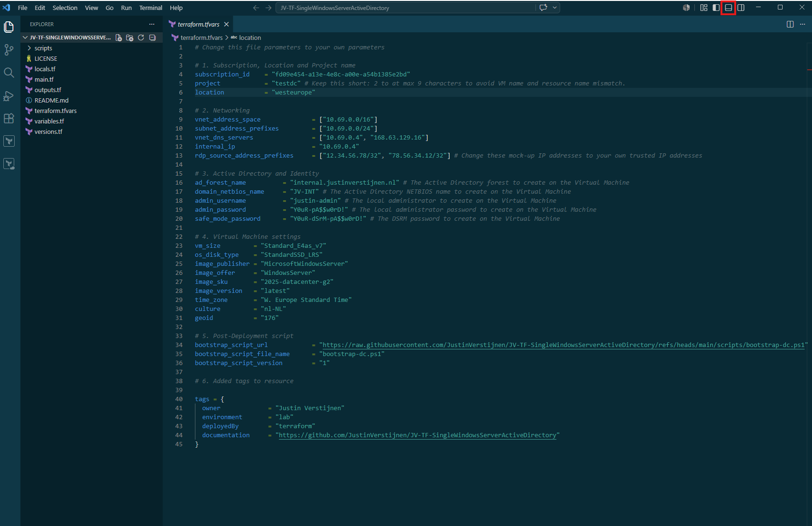The image size is (812, 526).
Task: Open the Source Control view
Action: (x=9, y=50)
